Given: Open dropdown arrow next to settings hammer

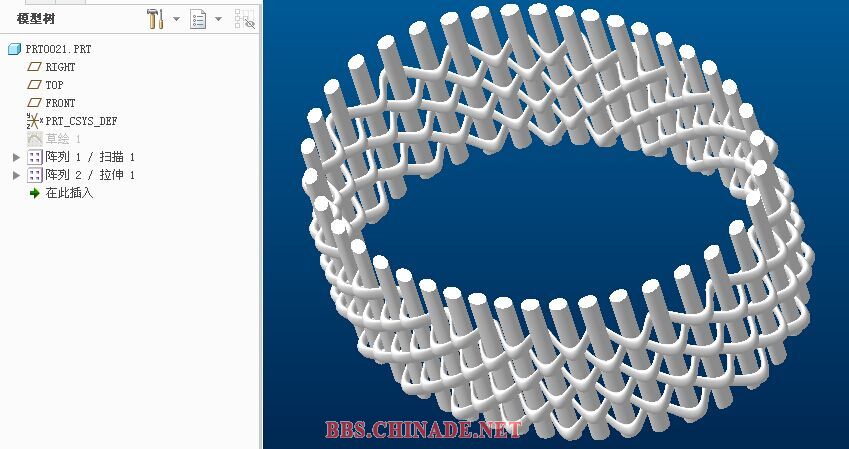Looking at the screenshot, I should pyautogui.click(x=177, y=19).
